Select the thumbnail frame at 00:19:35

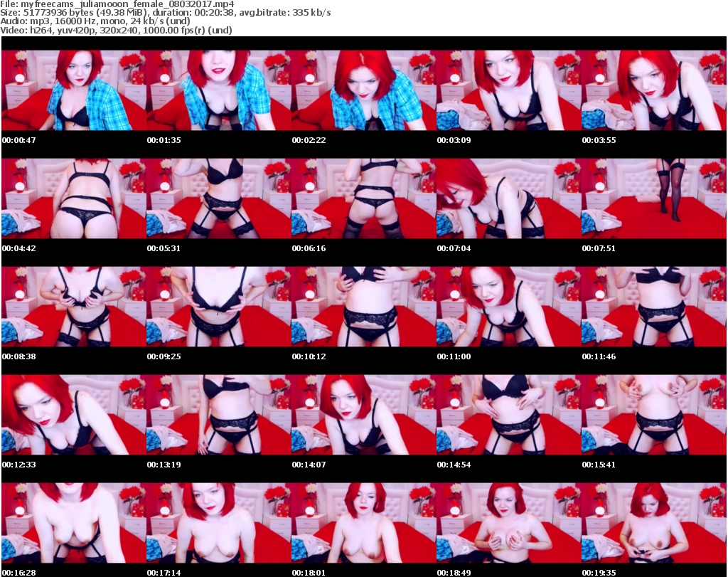(654, 523)
